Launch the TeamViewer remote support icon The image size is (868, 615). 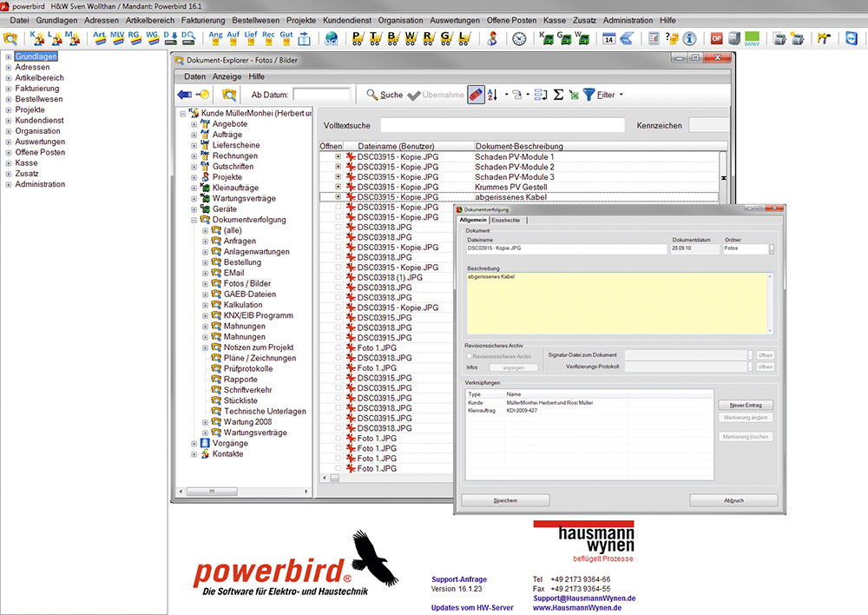coord(852,38)
